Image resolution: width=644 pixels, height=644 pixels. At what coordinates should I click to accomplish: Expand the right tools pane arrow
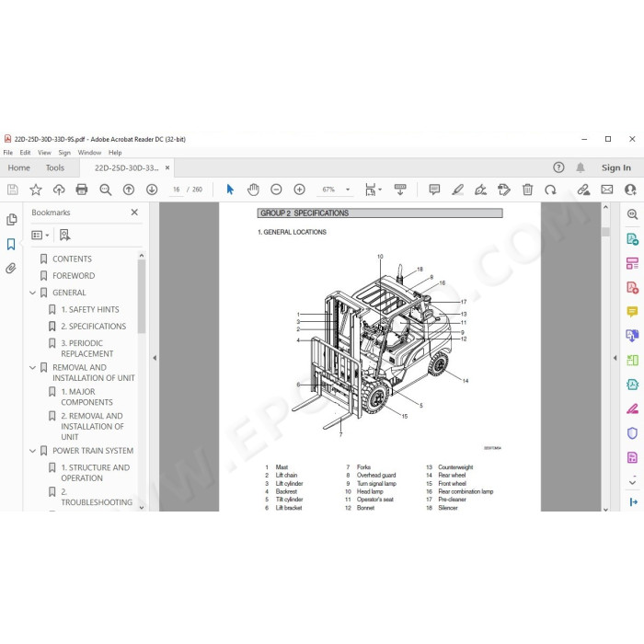(x=615, y=358)
